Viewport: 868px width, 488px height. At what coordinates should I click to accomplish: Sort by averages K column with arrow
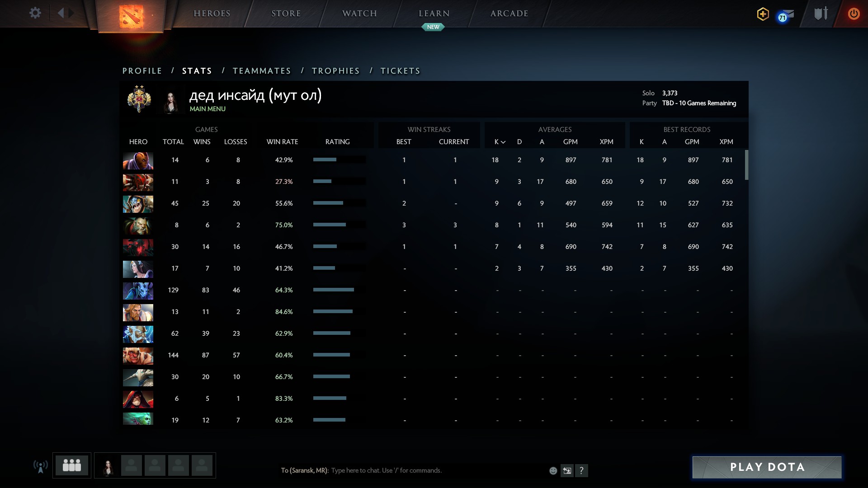click(x=500, y=142)
